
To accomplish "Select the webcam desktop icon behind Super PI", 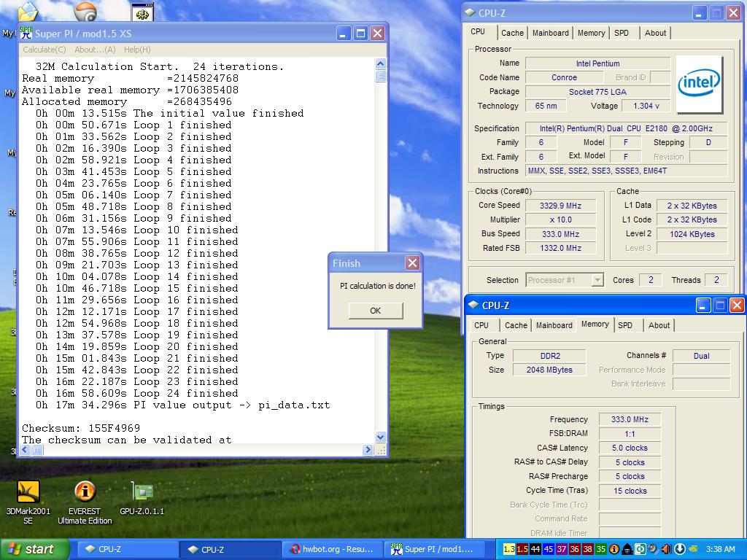I will tap(86, 10).
